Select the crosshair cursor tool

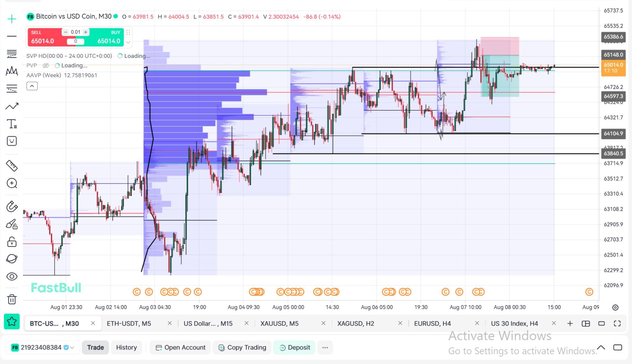click(12, 19)
